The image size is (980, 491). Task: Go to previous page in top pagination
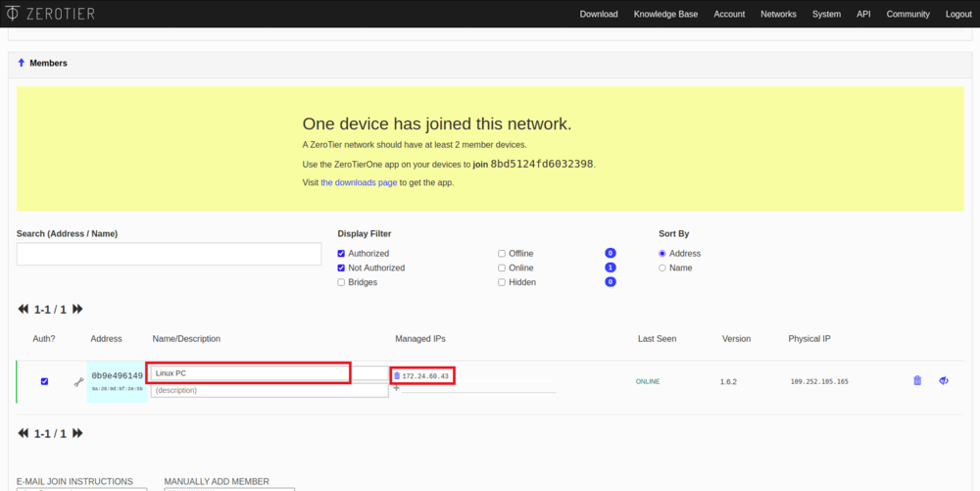pos(24,309)
